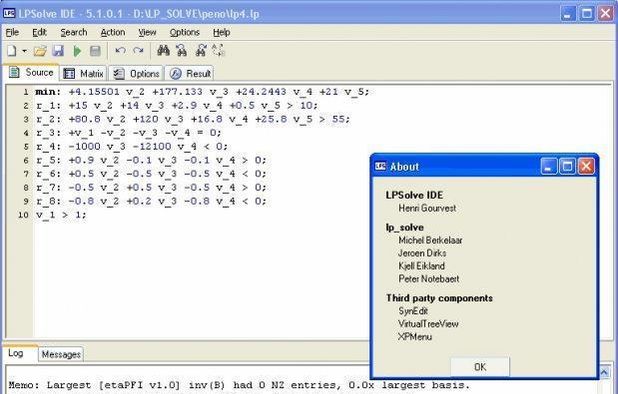The image size is (618, 394).
Task: Click the 'LPSolve IDE' heading in About
Action: tap(414, 195)
